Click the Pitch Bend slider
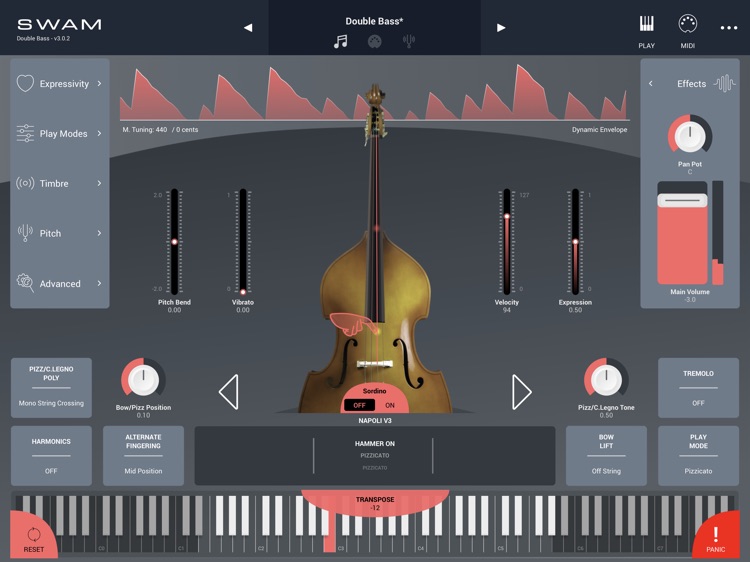 coord(175,242)
